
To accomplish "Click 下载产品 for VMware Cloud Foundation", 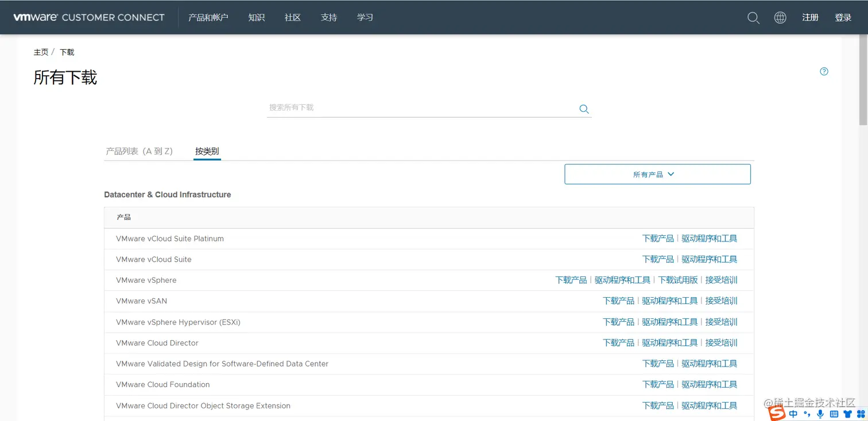I will (658, 385).
